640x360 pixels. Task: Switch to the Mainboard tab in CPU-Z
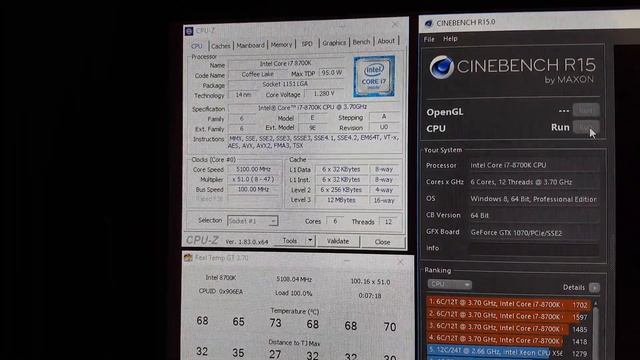tap(250, 45)
